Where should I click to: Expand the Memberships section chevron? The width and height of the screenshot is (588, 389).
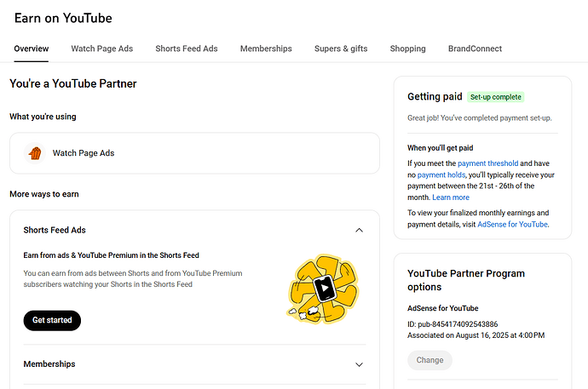pos(359,364)
